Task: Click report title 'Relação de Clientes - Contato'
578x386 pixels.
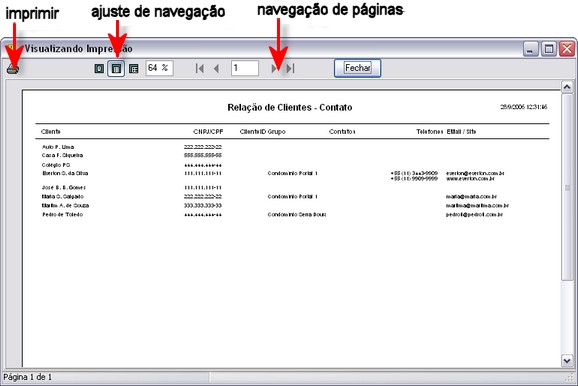Action: pos(290,108)
